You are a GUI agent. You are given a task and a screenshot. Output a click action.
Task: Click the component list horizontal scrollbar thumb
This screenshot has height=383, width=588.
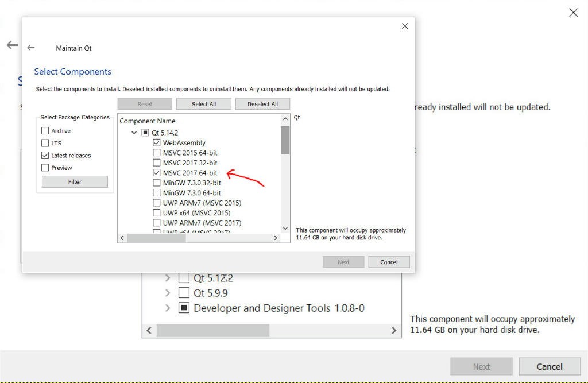[x=156, y=238]
